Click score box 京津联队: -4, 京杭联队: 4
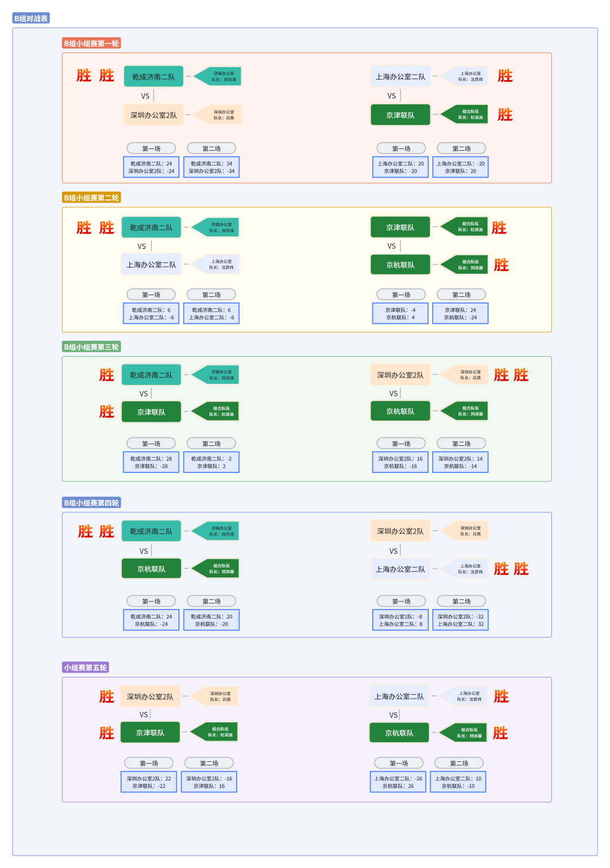The width and height of the screenshot is (610, 868). 400,314
